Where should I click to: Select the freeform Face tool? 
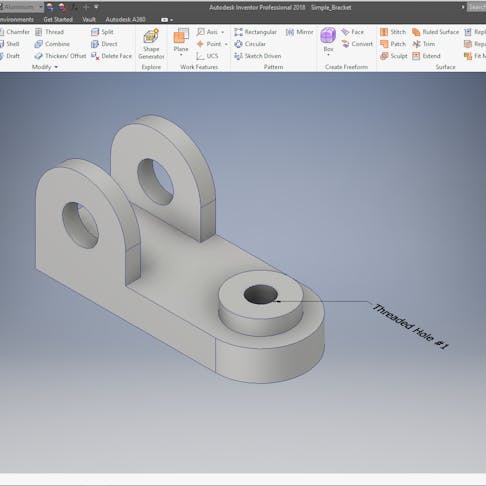pos(352,32)
